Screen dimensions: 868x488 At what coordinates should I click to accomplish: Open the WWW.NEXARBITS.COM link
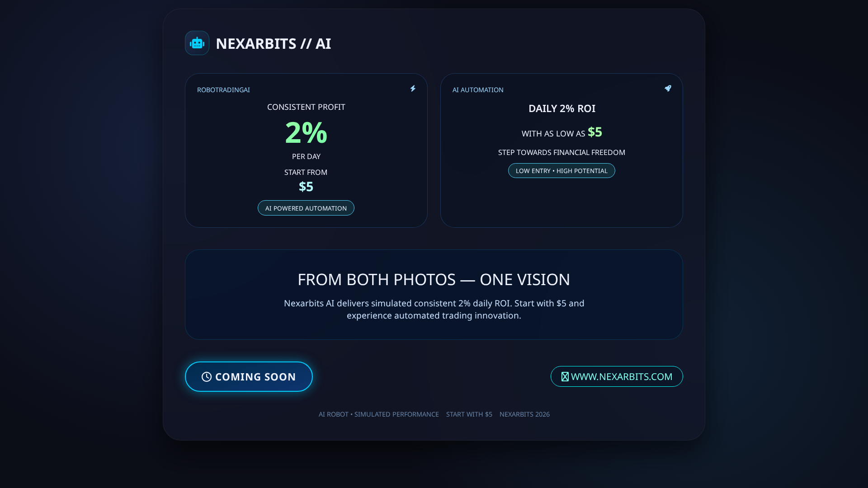pos(617,376)
